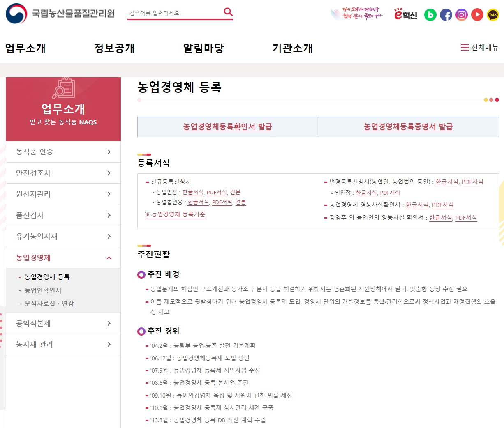
Task: Focus the 검색어를 입력하세요 search field
Action: 175,13
